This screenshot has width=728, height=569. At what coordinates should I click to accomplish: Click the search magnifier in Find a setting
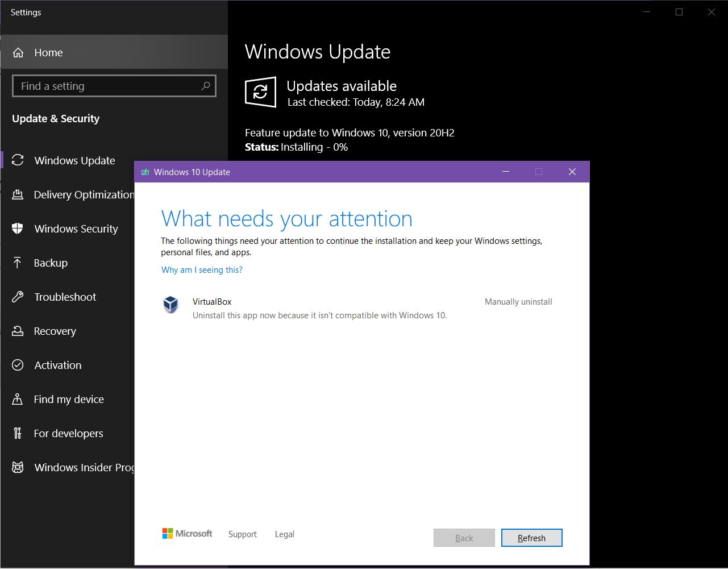pos(206,86)
